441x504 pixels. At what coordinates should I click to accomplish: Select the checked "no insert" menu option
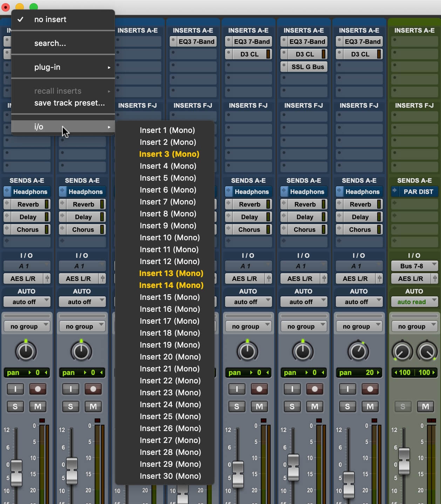pyautogui.click(x=63, y=19)
